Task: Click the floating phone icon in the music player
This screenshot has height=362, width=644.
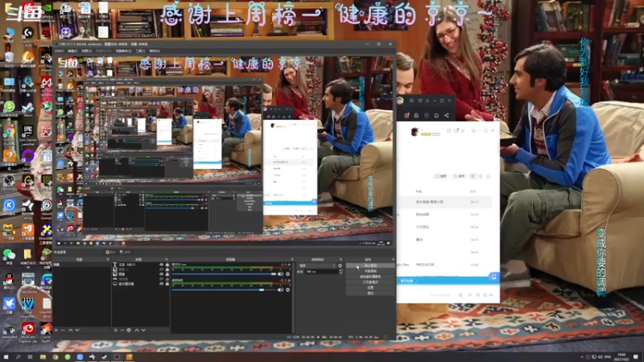Action: (x=494, y=277)
